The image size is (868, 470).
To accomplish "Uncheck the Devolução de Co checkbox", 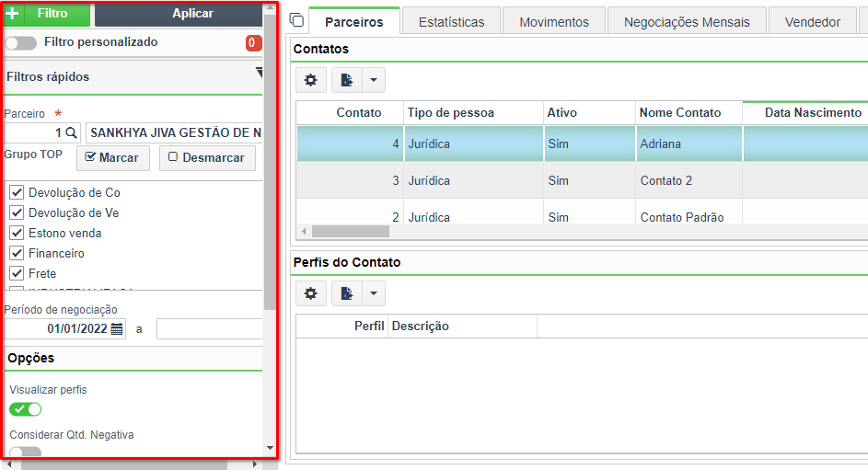I will click(x=17, y=192).
